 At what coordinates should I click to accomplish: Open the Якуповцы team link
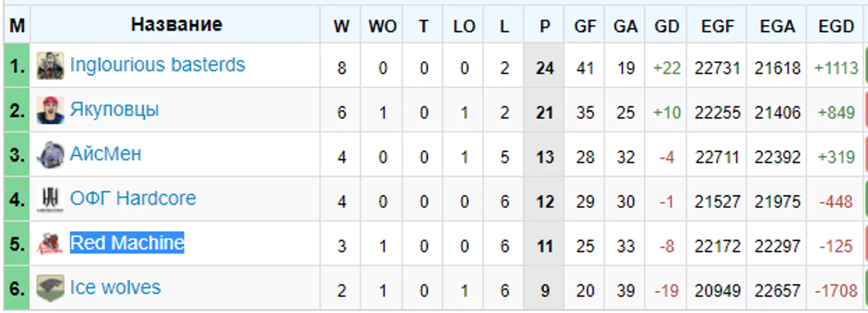[x=114, y=110]
